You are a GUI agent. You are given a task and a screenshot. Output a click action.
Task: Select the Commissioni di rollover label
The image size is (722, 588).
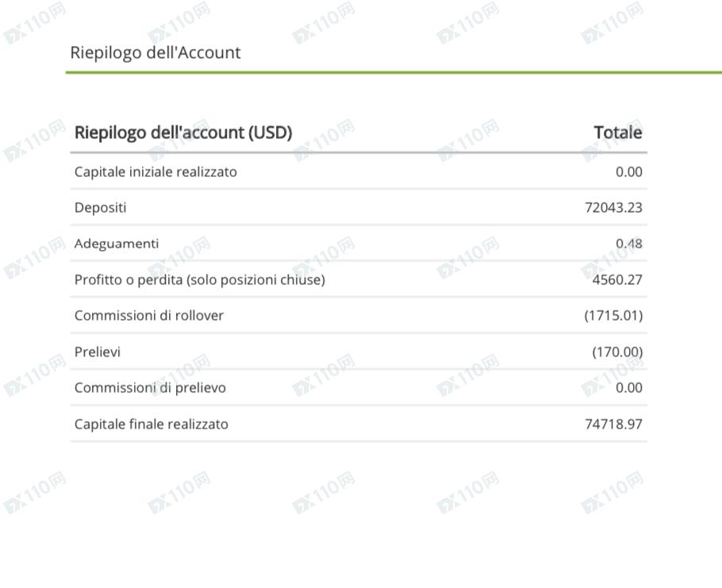[148, 316]
